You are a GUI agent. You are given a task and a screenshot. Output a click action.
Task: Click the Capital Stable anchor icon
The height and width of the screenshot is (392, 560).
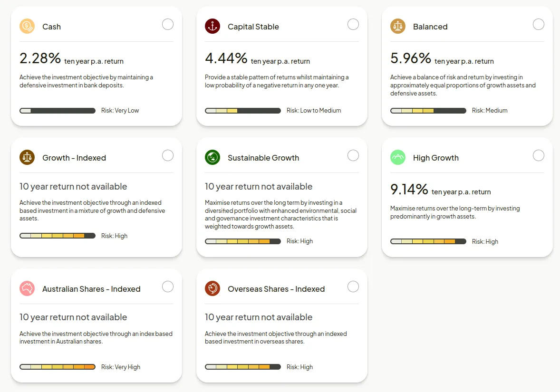click(212, 27)
